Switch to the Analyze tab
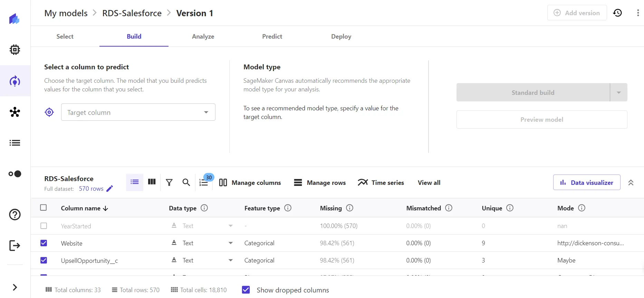Screen dimensions: 644x298 203,37
